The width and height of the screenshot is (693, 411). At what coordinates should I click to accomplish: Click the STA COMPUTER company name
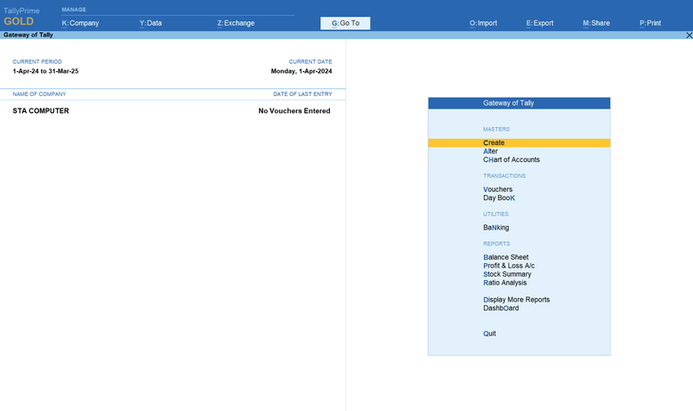41,111
